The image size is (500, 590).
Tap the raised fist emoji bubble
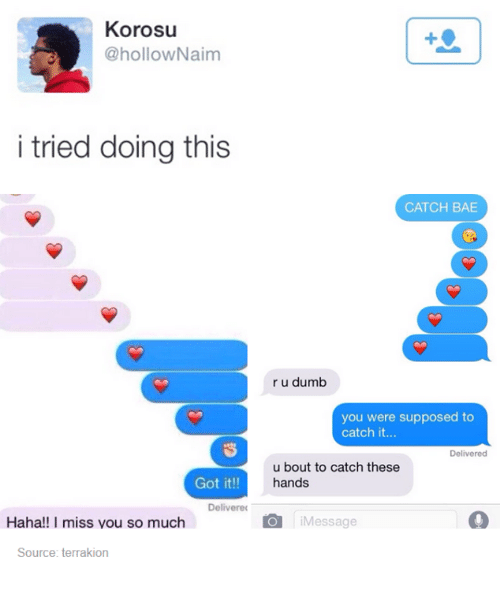coord(229,451)
